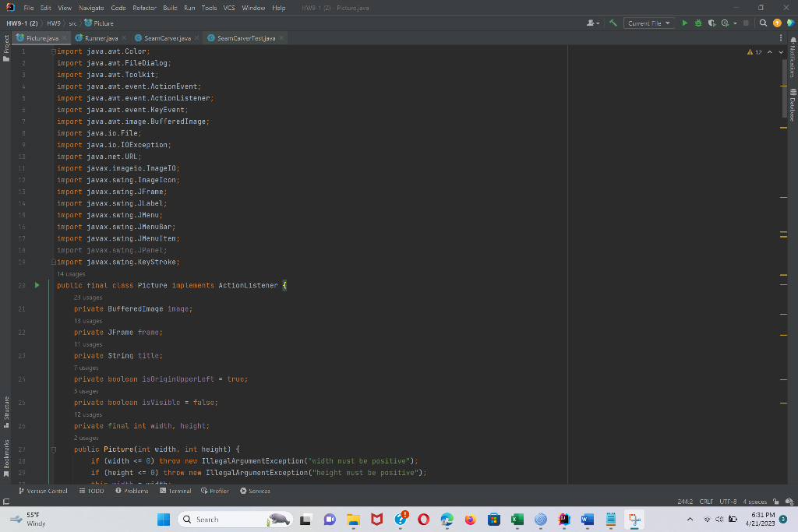Screen dimensions: 798x532
Task: Open Search Everywhere magnifier
Action: pyautogui.click(x=762, y=23)
